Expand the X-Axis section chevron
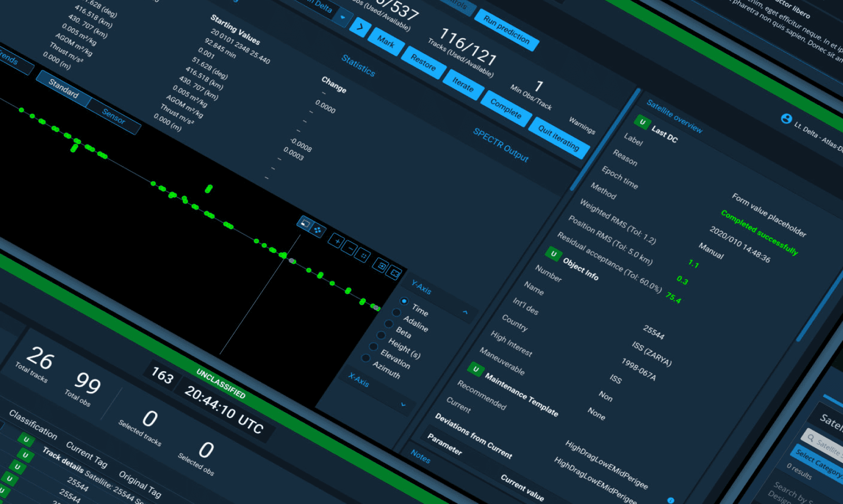This screenshot has width=843, height=504. click(403, 404)
